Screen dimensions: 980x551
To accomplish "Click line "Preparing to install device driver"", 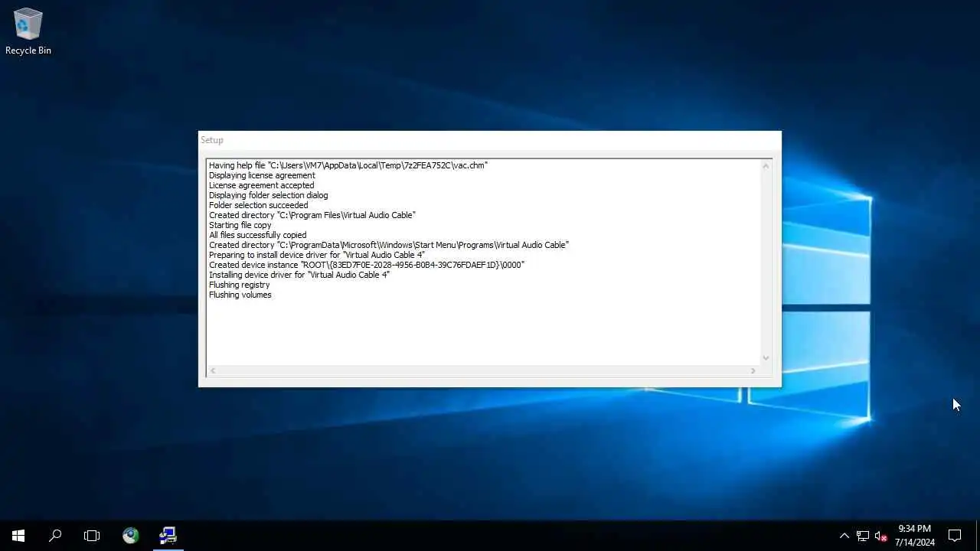I will coord(316,255).
